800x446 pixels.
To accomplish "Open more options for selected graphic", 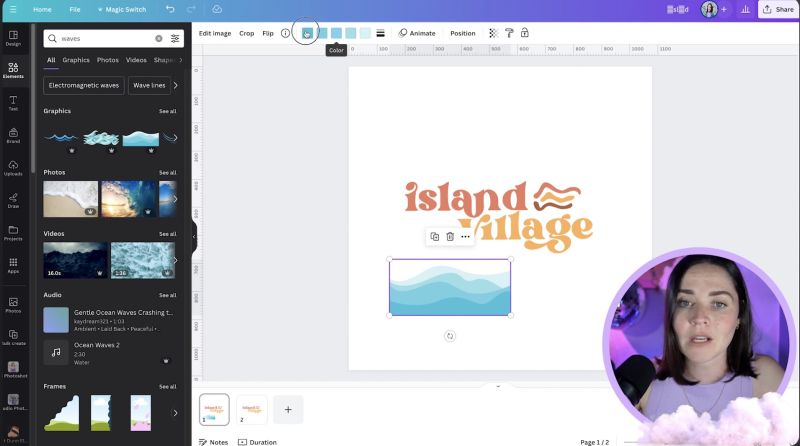I will click(465, 236).
